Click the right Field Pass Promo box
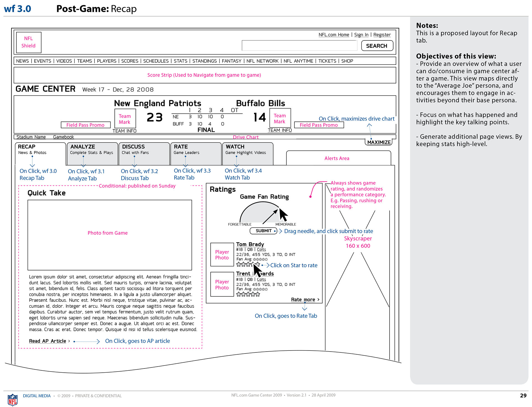The width and height of the screenshot is (532, 407). [319, 125]
